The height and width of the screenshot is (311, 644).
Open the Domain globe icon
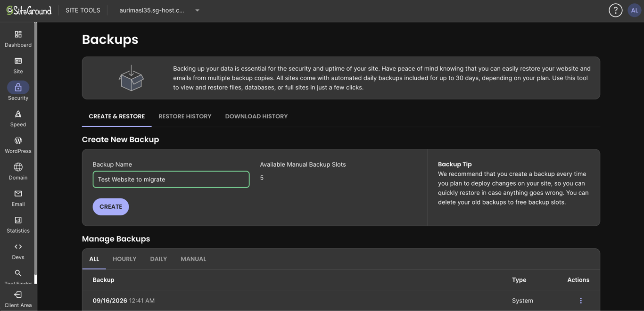pos(18,167)
